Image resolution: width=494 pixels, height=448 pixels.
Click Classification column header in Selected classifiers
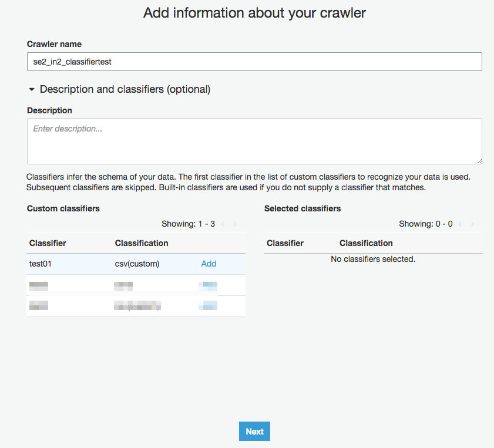366,243
